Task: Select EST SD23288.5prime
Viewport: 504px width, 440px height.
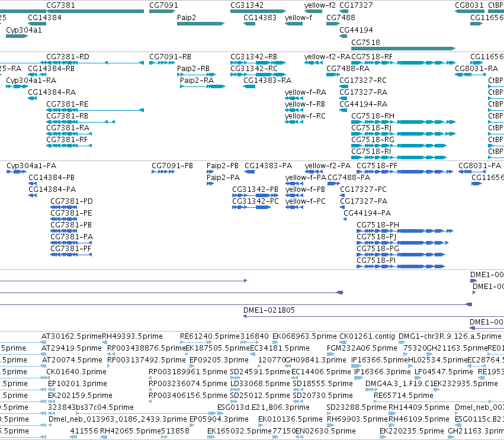Action: pyautogui.click(x=356, y=407)
